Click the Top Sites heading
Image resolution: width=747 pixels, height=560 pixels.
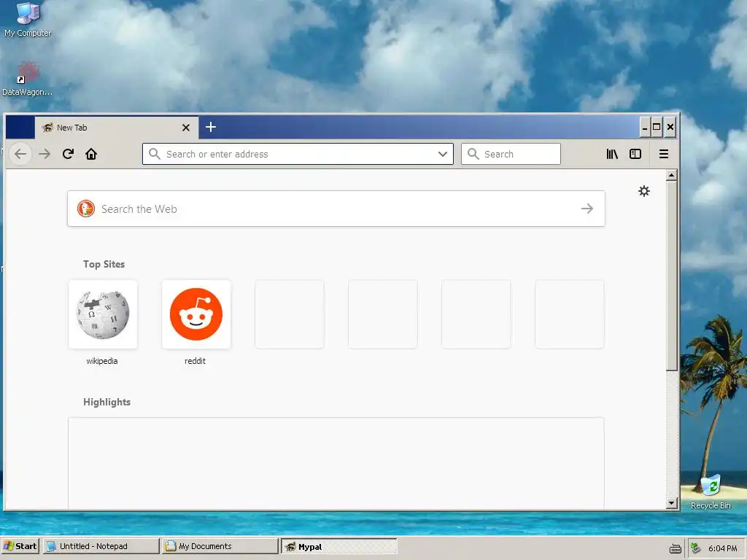(x=104, y=264)
